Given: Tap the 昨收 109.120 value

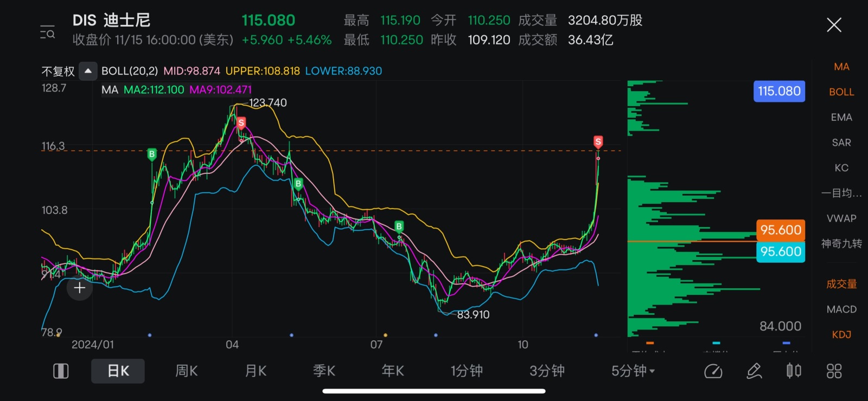Looking at the screenshot, I should tap(489, 40).
